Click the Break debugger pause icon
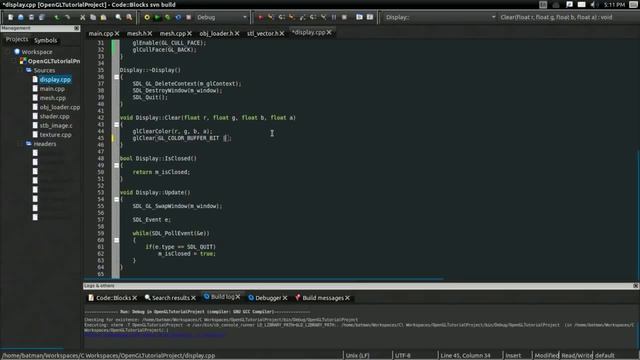The width and height of the screenshot is (640, 360). pos(334,17)
